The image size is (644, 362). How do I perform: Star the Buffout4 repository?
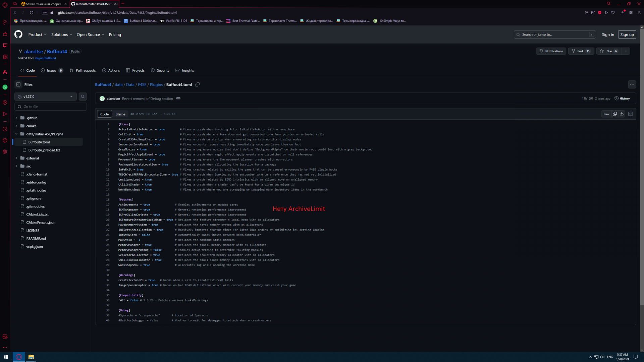point(609,51)
